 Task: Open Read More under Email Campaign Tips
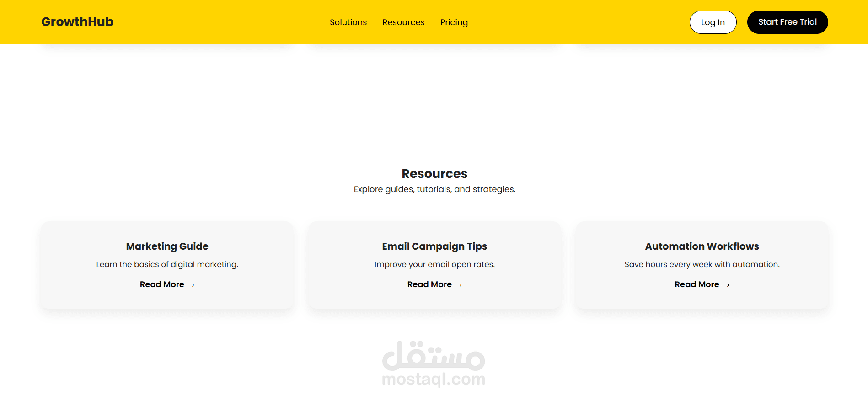click(434, 284)
